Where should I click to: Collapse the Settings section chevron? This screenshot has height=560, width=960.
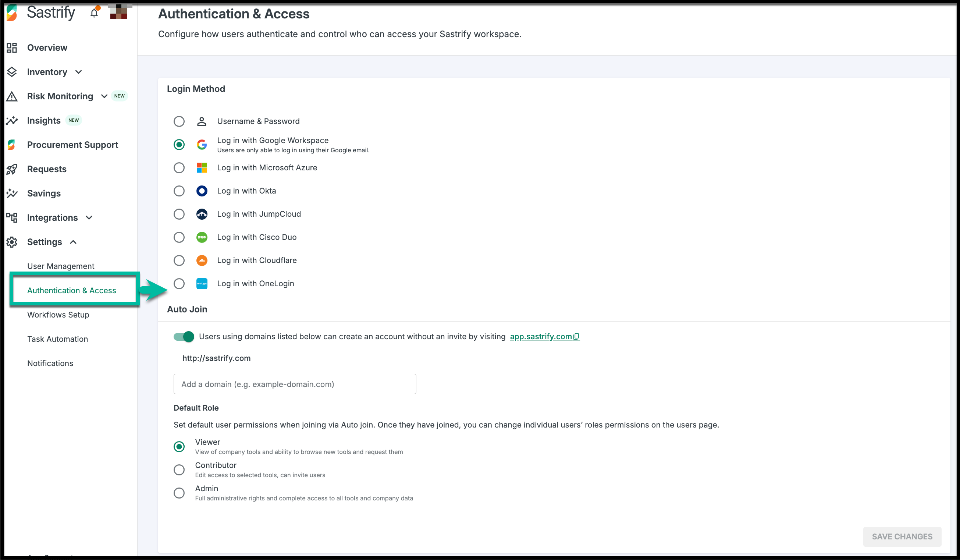74,242
